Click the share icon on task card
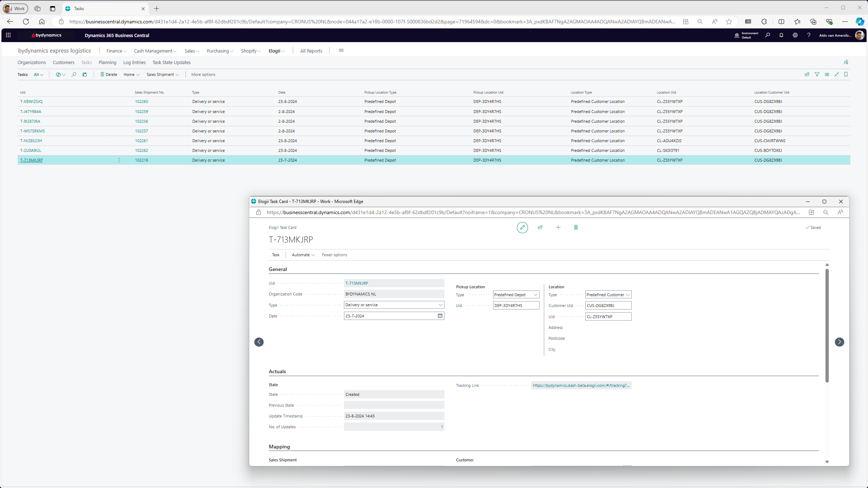Image resolution: width=868 pixels, height=488 pixels. click(x=540, y=227)
